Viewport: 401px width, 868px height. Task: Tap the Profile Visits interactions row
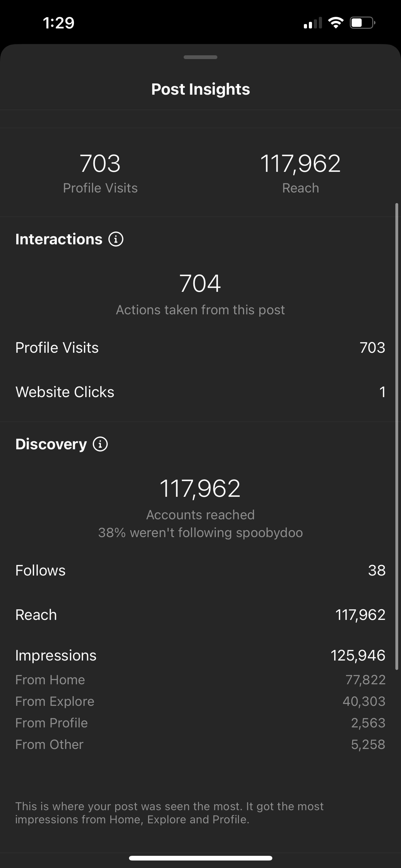tap(200, 348)
